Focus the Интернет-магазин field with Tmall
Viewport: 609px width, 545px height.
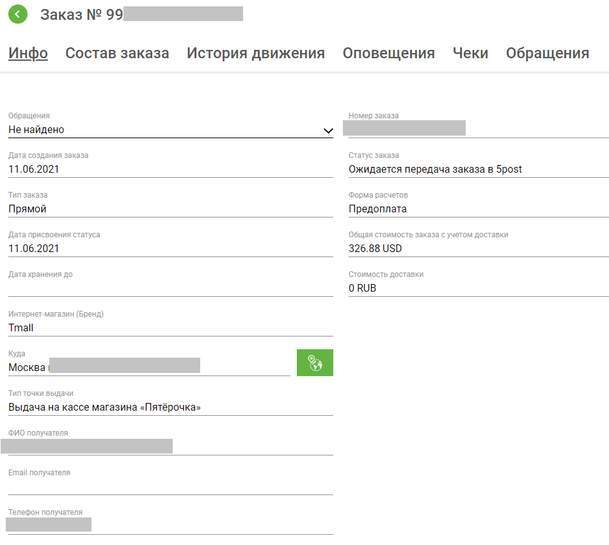click(x=170, y=327)
